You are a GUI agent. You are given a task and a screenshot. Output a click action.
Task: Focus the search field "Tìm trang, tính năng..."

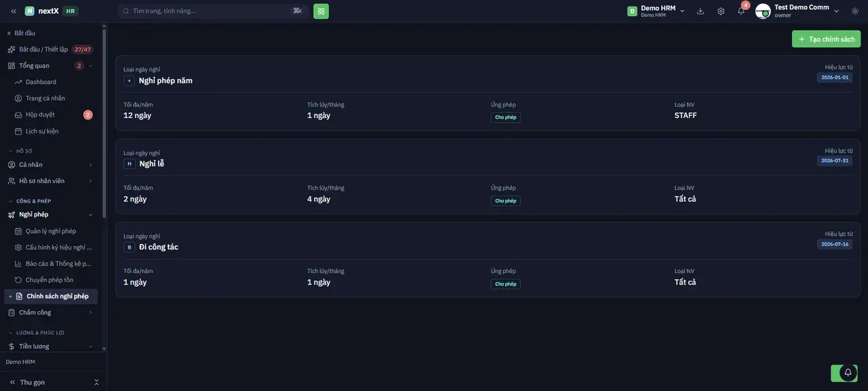212,11
